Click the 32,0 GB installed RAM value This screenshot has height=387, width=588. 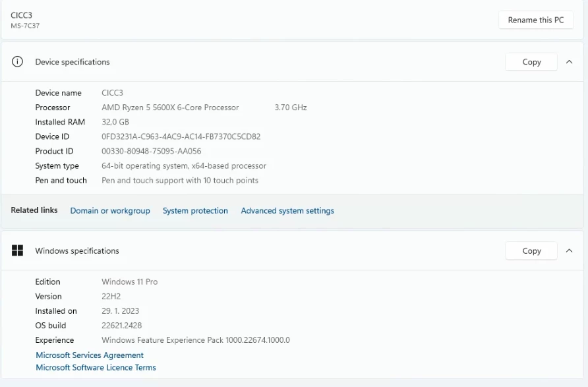115,122
